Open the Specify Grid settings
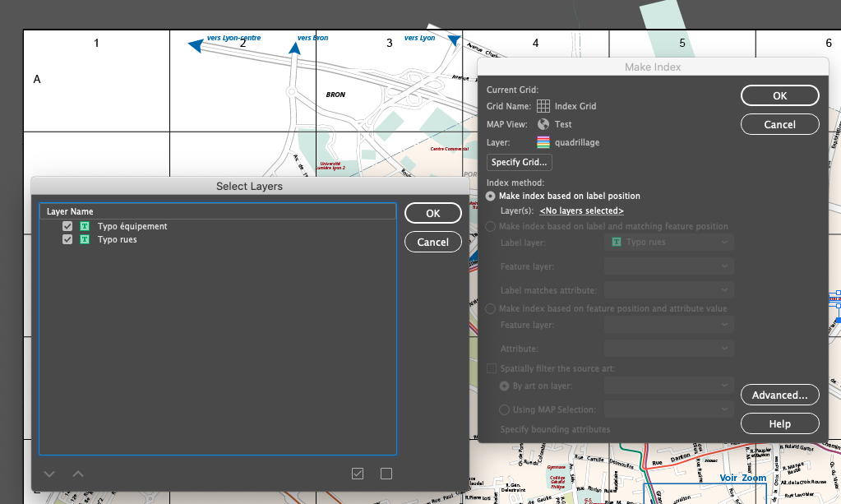 (520, 162)
